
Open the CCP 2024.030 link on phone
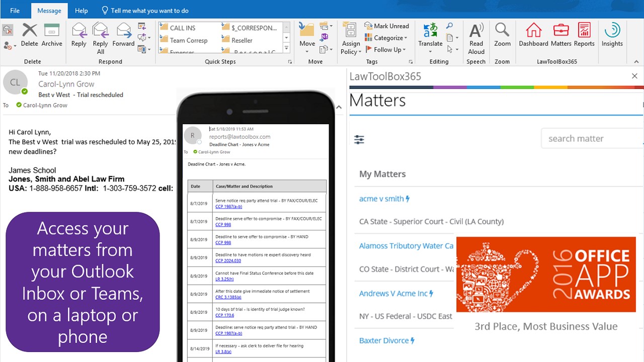[228, 260]
